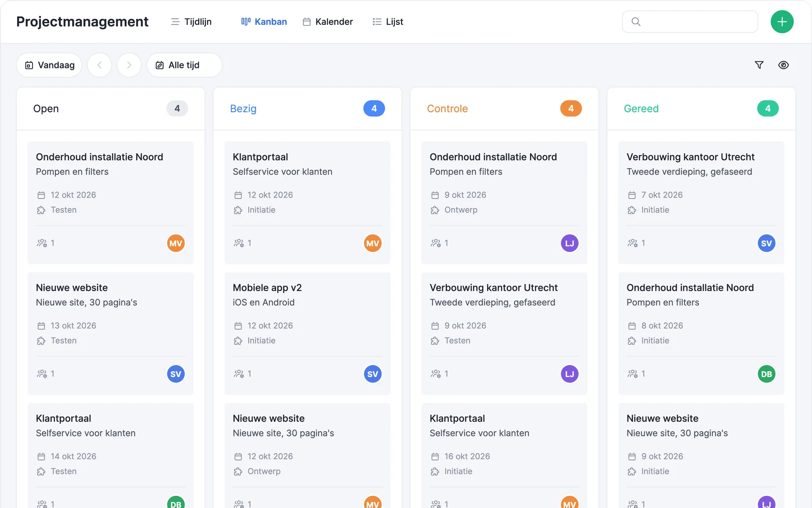Select the Kanban view tab

(x=264, y=22)
